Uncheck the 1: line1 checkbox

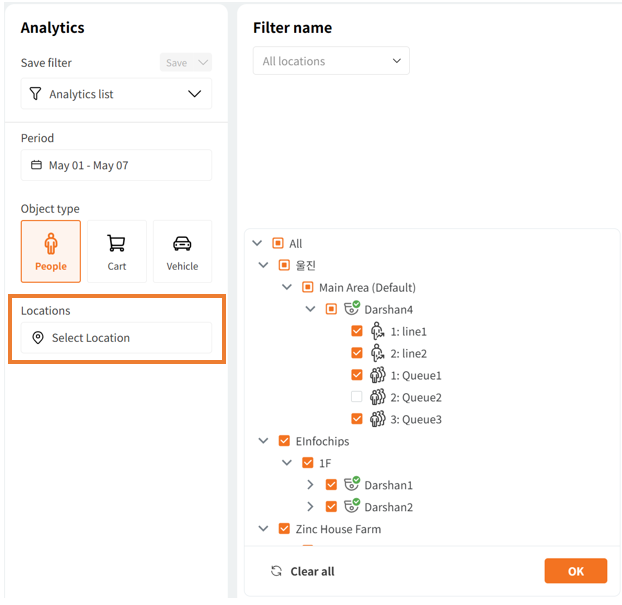point(357,331)
